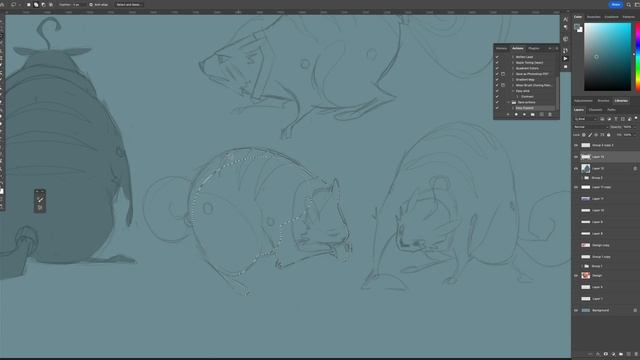
Task: Filter layers by pixel layers icon
Action: click(602, 119)
